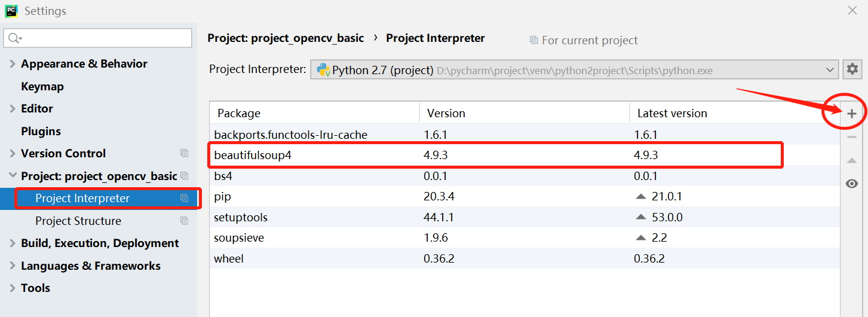The width and height of the screenshot is (868, 317).
Task: Click project_opencv_basic breadcrumb link
Action: click(x=286, y=38)
